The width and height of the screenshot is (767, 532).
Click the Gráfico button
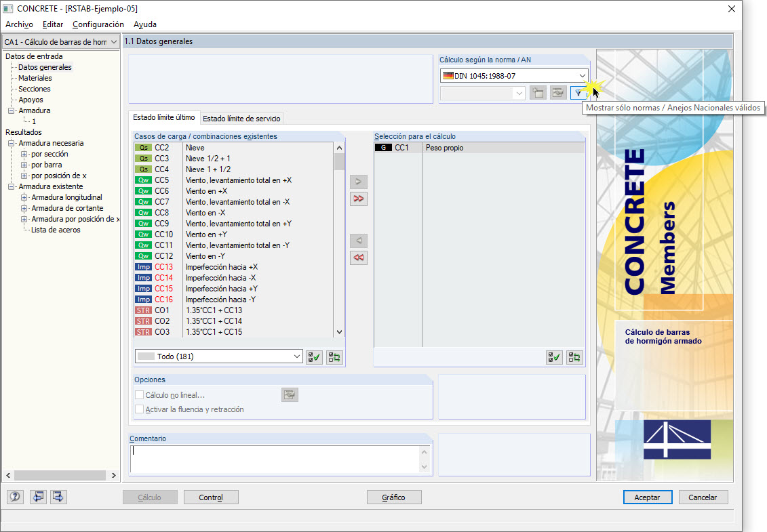(x=394, y=497)
